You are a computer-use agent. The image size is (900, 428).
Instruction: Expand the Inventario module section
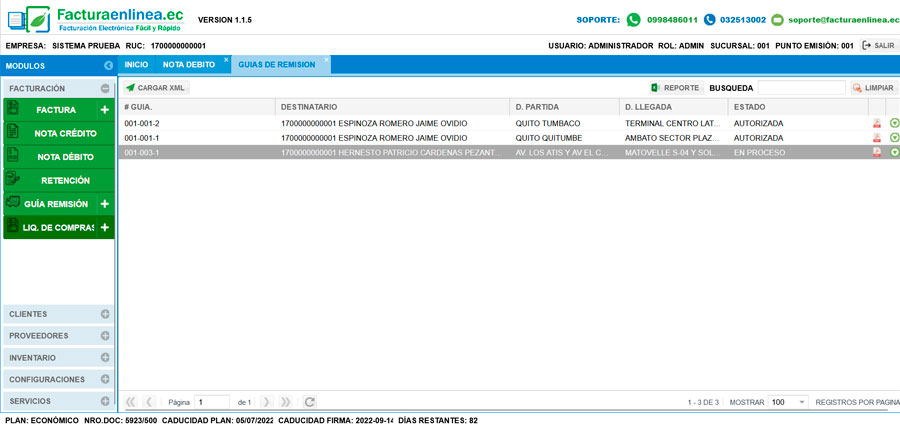coord(105,358)
